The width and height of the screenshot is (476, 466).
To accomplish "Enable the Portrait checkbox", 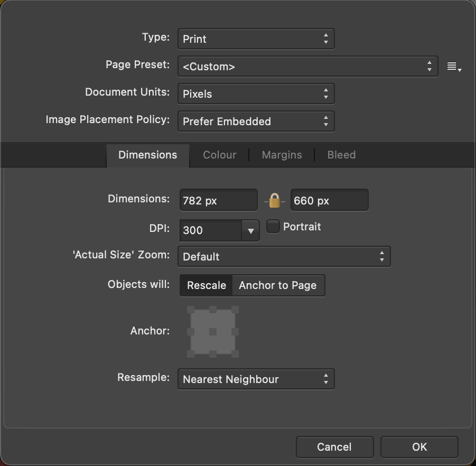I will click(x=273, y=226).
